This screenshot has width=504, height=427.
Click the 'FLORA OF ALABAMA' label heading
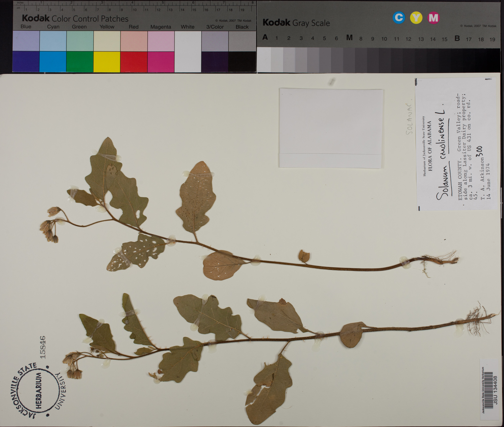click(430, 146)
